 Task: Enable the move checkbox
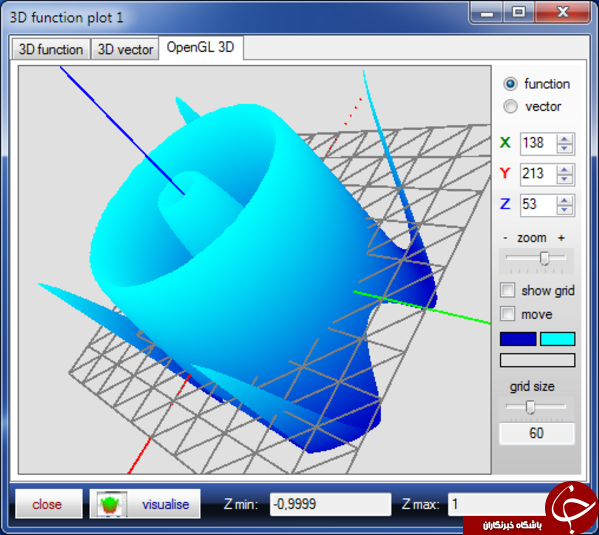click(507, 314)
